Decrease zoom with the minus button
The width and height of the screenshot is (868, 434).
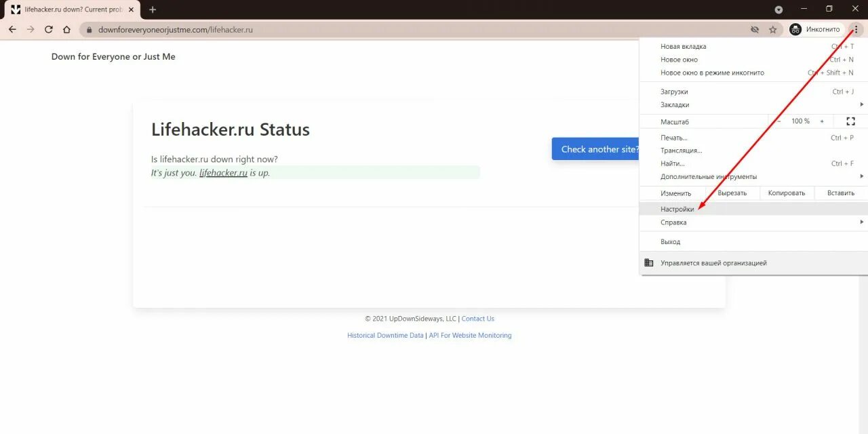coord(778,121)
